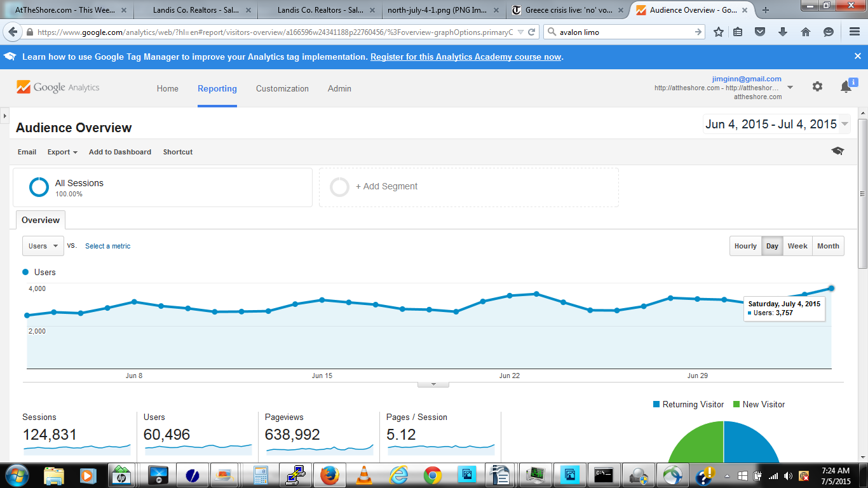Open the calculator from the taskbar
868x488 pixels.
(260, 475)
